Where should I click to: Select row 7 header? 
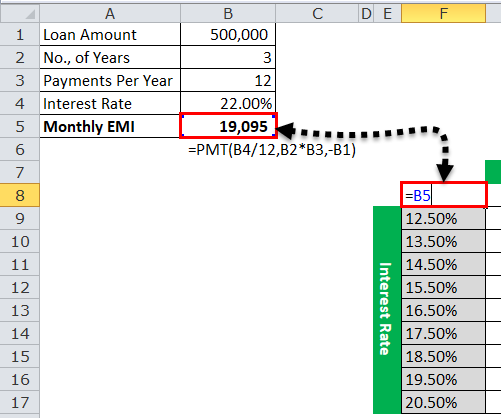[20, 172]
